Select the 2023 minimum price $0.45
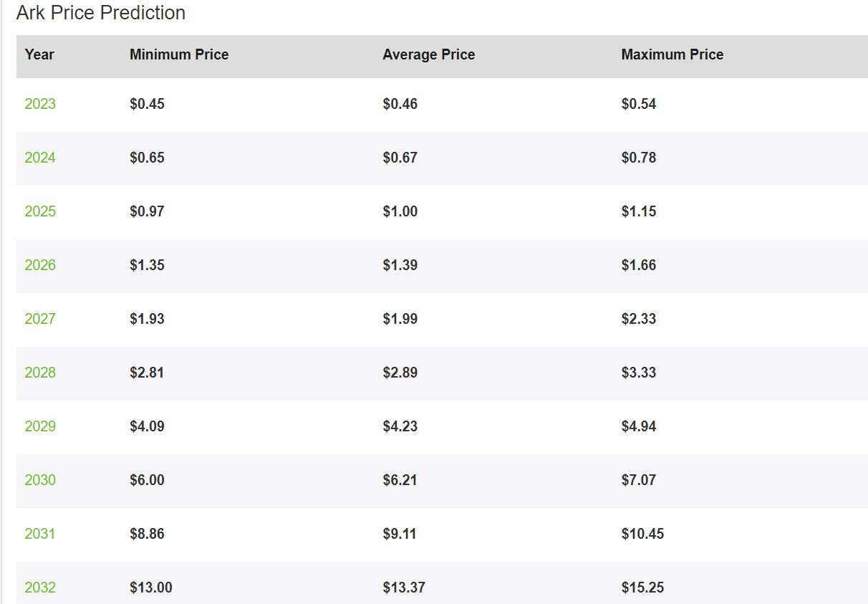Screen dimensions: 868x604 pyautogui.click(x=147, y=104)
